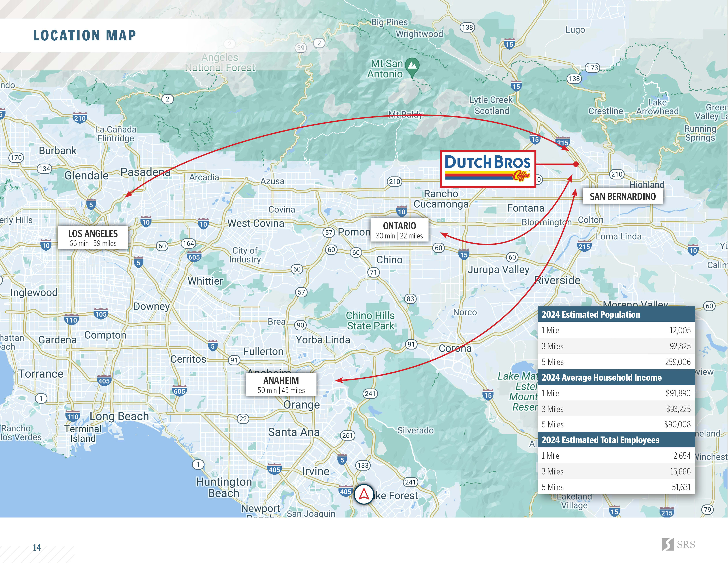Screen dimensions: 728x563
Task: Click the route 79 highway shield
Action: 707,509
